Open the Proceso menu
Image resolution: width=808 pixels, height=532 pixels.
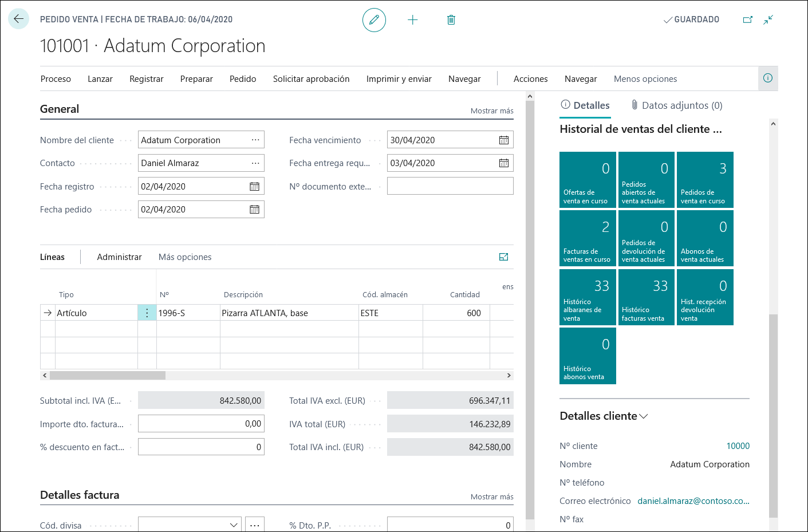click(x=56, y=79)
